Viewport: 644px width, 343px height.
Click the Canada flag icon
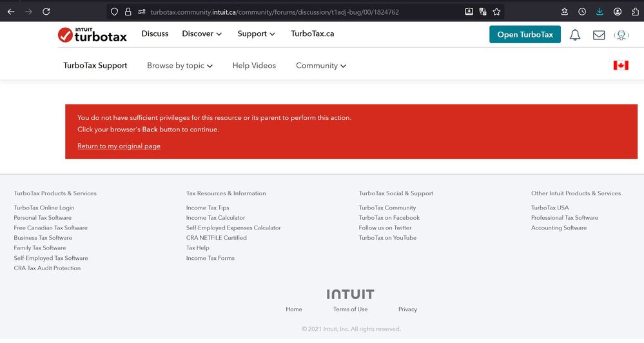pyautogui.click(x=621, y=65)
